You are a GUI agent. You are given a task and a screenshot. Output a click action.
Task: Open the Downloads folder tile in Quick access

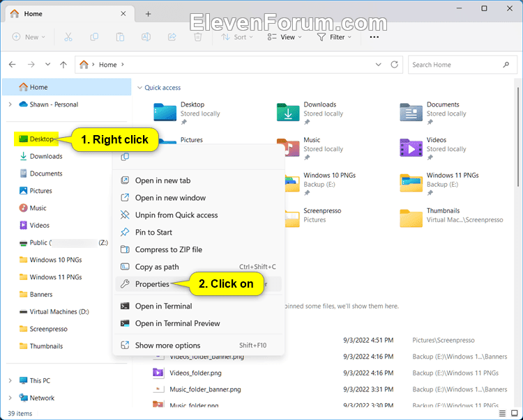tap(310, 113)
